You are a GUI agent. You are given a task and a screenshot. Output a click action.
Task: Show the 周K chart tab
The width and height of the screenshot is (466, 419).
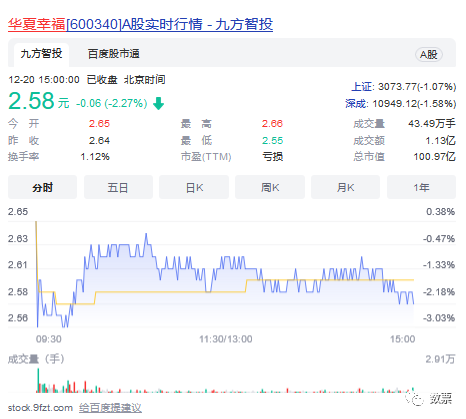tap(270, 187)
